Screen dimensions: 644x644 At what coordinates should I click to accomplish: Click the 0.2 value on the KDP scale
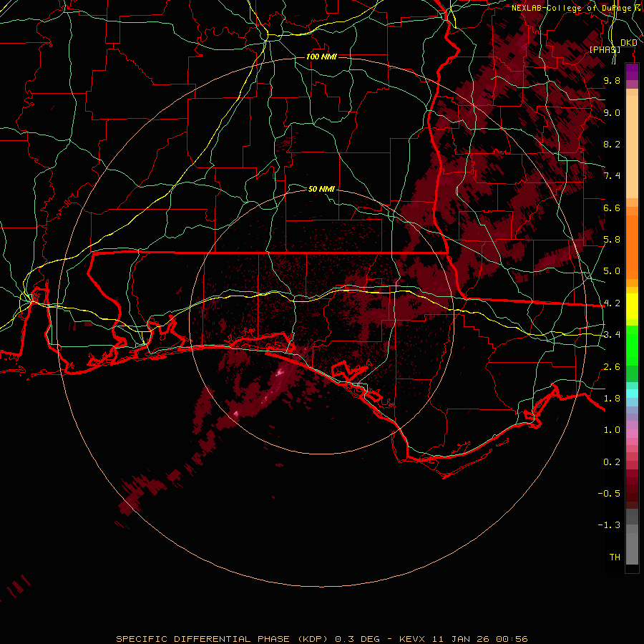coord(612,462)
